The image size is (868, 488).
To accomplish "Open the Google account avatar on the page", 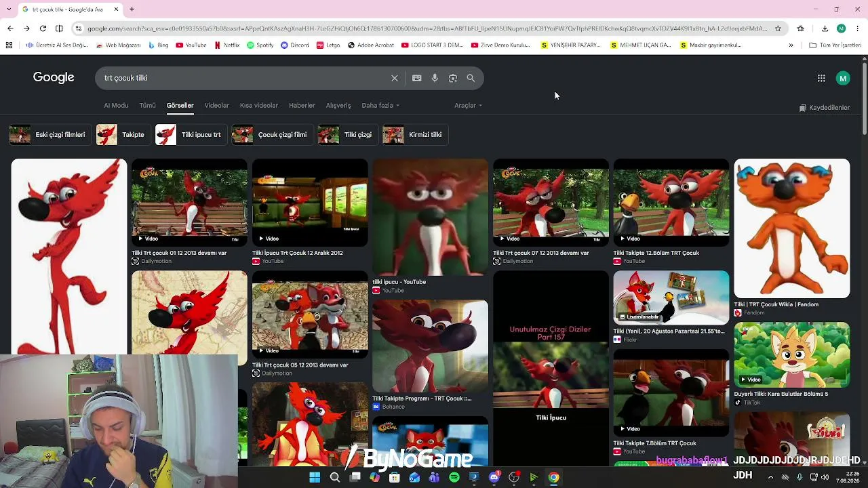I will tap(843, 79).
